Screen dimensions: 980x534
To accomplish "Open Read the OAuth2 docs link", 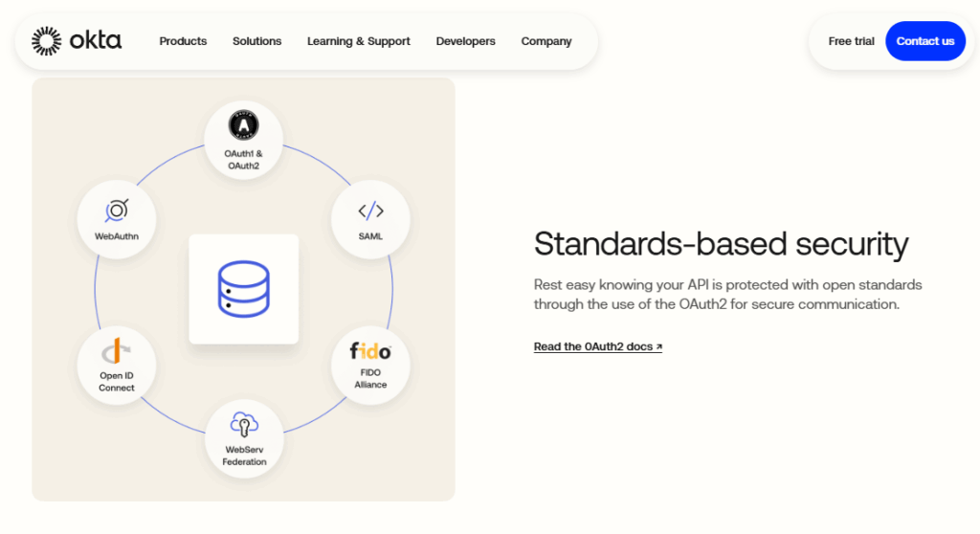I will tap(598, 346).
